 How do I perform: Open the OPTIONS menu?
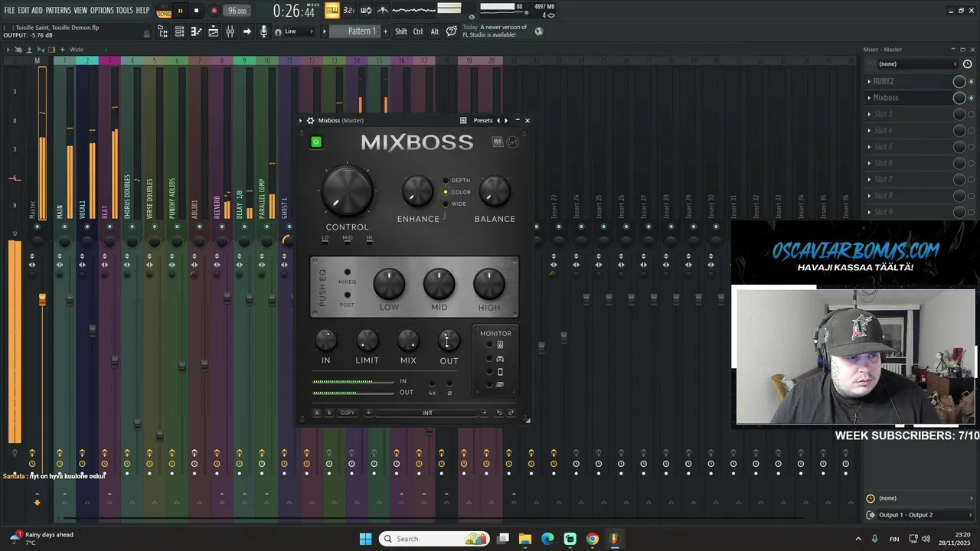point(102,11)
